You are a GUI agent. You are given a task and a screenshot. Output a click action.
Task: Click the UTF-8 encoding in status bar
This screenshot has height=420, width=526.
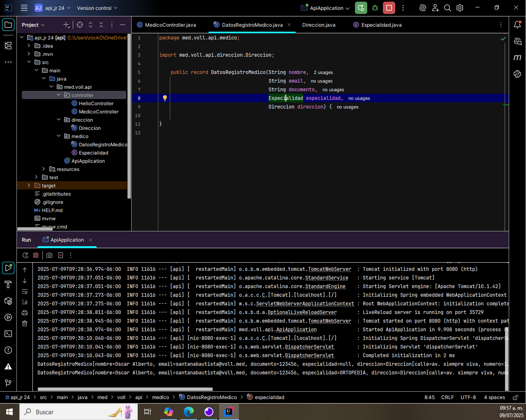pos(468,397)
